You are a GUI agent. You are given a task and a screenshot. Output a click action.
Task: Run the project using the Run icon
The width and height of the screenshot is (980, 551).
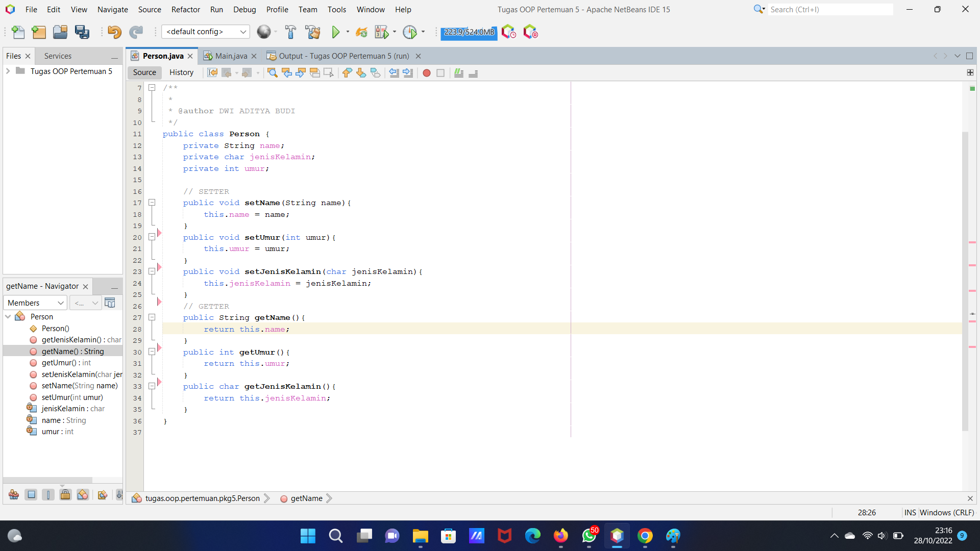[335, 32]
